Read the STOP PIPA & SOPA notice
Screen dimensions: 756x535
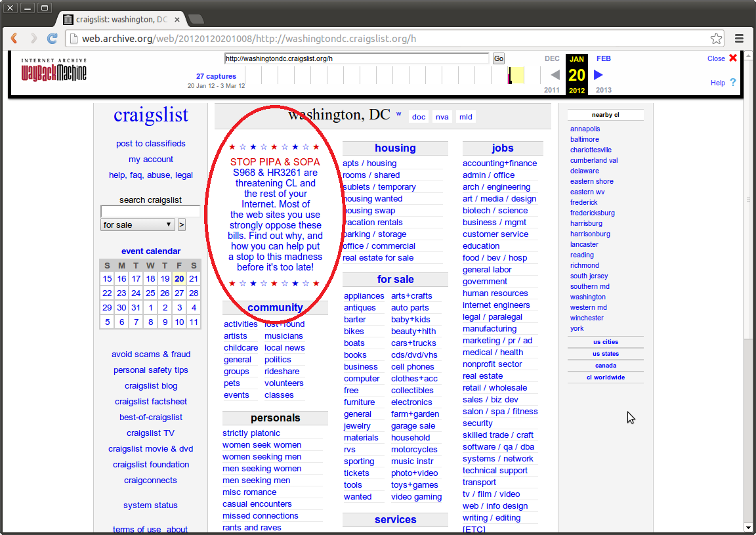275,214
